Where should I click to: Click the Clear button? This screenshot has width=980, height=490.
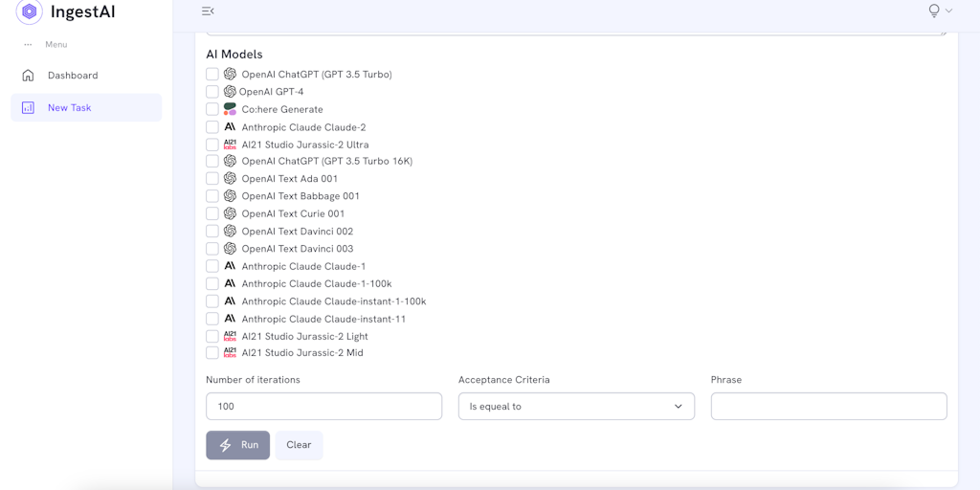[x=299, y=445]
